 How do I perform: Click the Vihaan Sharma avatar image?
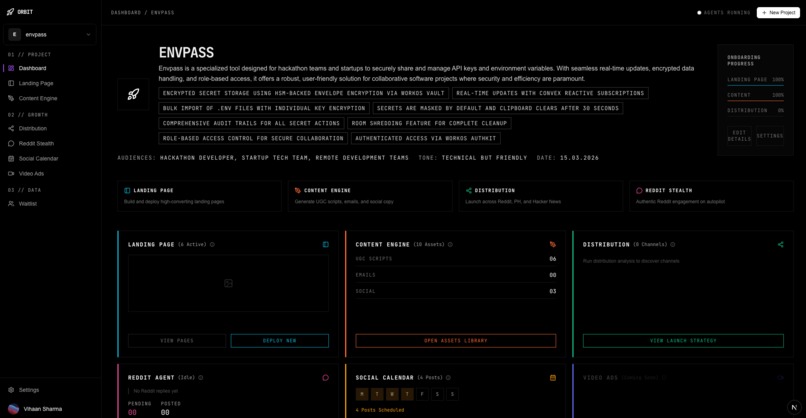point(13,409)
